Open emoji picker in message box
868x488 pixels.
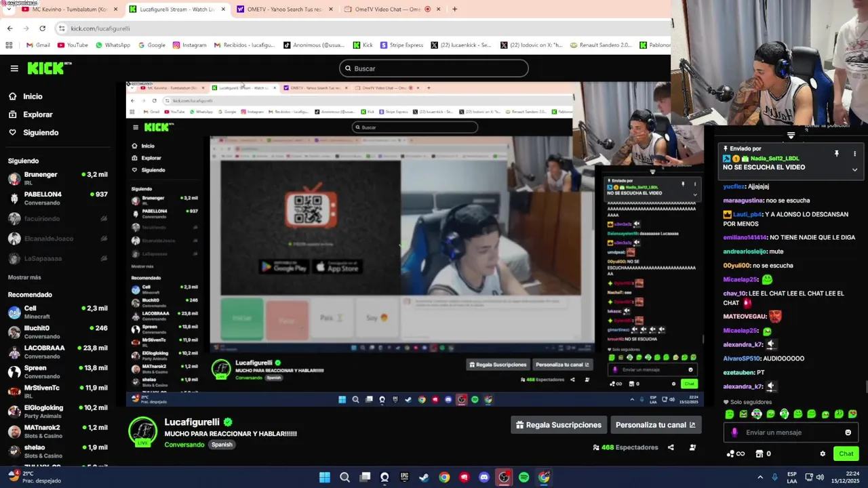pyautogui.click(x=848, y=432)
